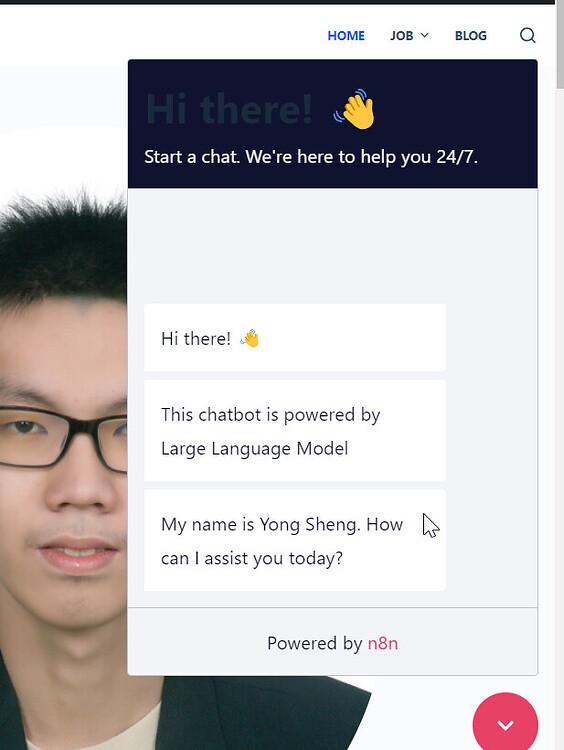This screenshot has height=750, width=564.
Task: Expand the JOB menu chevron arrow
Action: tap(424, 35)
